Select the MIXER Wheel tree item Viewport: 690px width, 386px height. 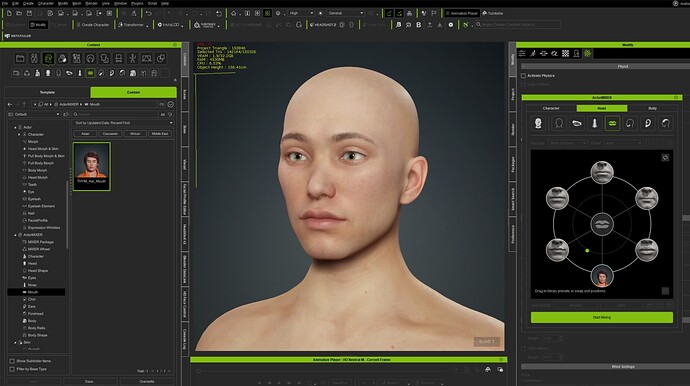tap(39, 249)
